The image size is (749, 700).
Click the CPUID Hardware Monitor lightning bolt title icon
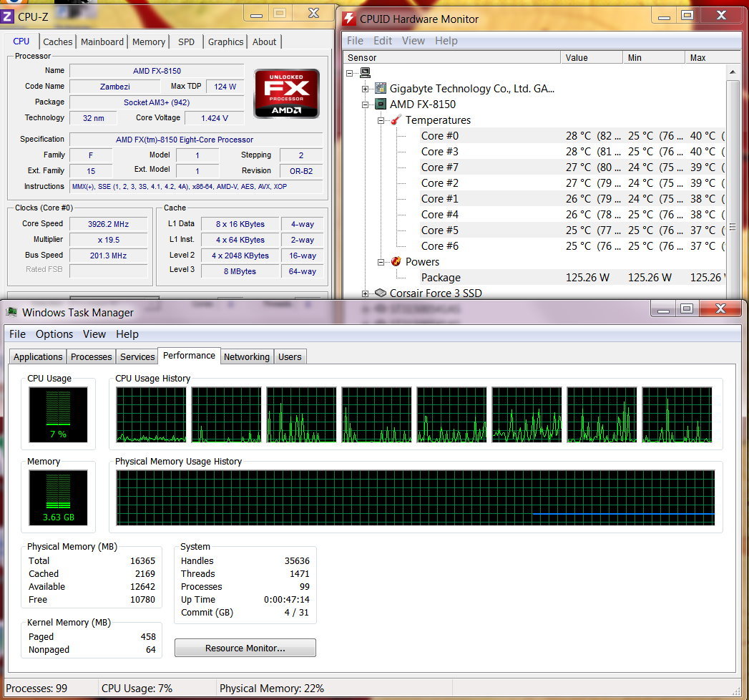(349, 19)
